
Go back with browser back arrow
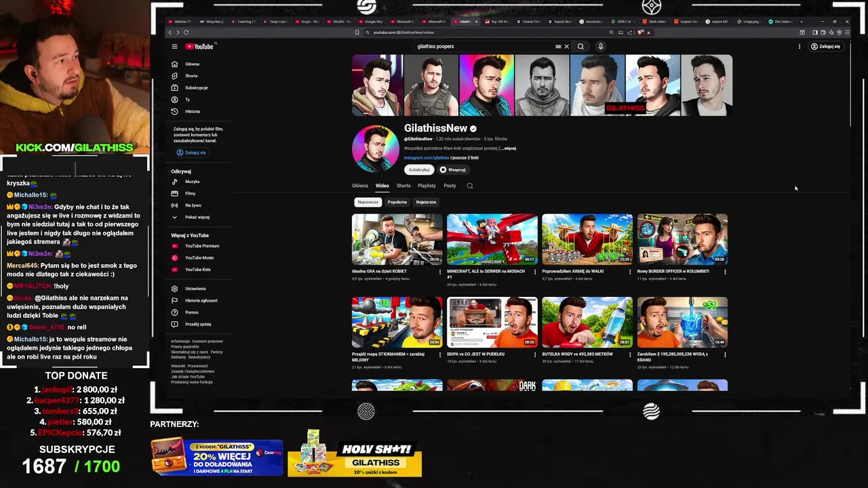click(x=170, y=33)
